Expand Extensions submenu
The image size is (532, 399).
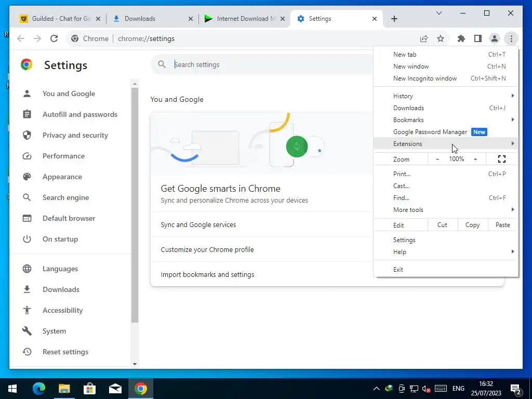446,144
